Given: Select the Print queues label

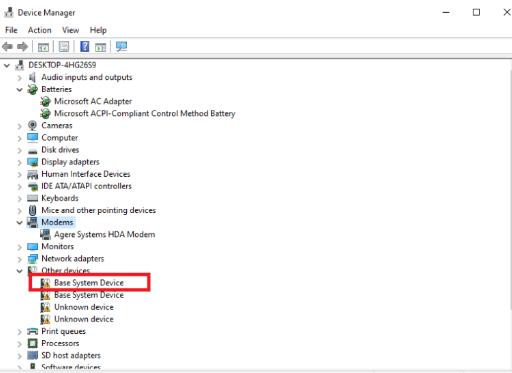Looking at the screenshot, I should tap(63, 331).
